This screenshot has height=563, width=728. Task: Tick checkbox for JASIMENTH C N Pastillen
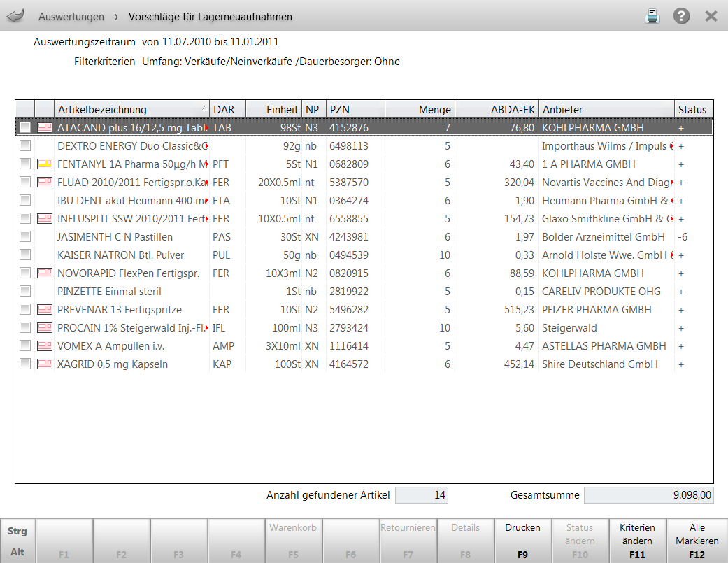[x=25, y=236]
